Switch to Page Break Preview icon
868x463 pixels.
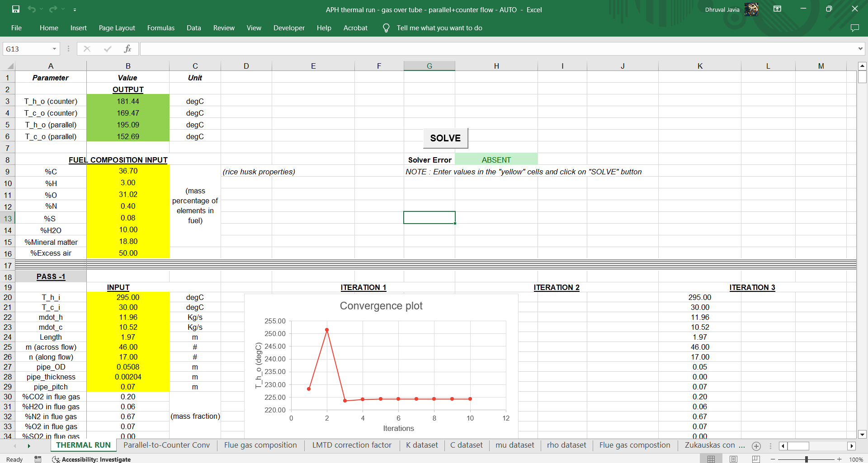click(x=756, y=459)
